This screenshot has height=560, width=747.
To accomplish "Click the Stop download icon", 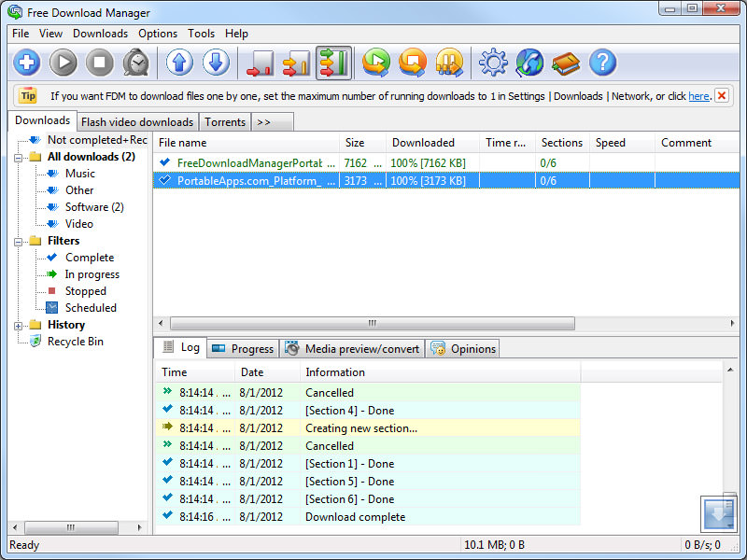I will click(100, 63).
